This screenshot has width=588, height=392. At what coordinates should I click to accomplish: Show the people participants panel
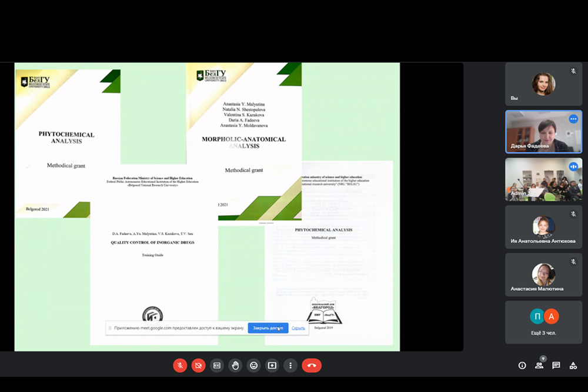pyautogui.click(x=539, y=366)
